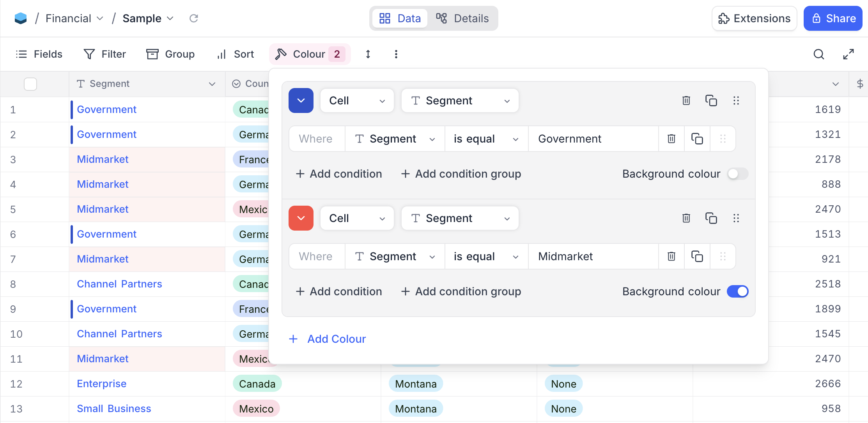The height and width of the screenshot is (423, 868).
Task: Copy the Government where condition
Action: tap(697, 139)
